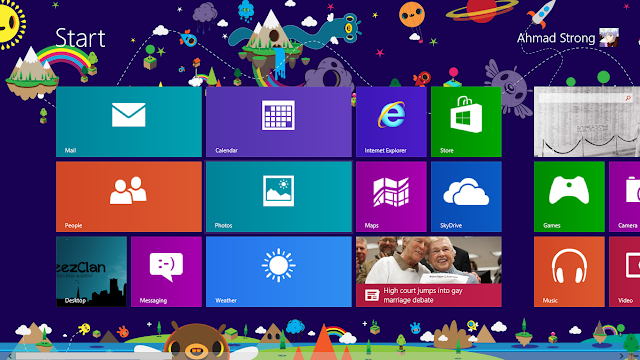Viewport: 640px width, 360px height.
Task: Open the gay marriage debate news tile
Action: point(429,271)
